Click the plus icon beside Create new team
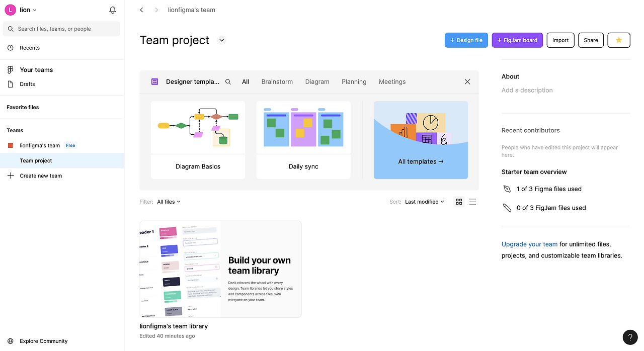644x351 pixels. (11, 175)
